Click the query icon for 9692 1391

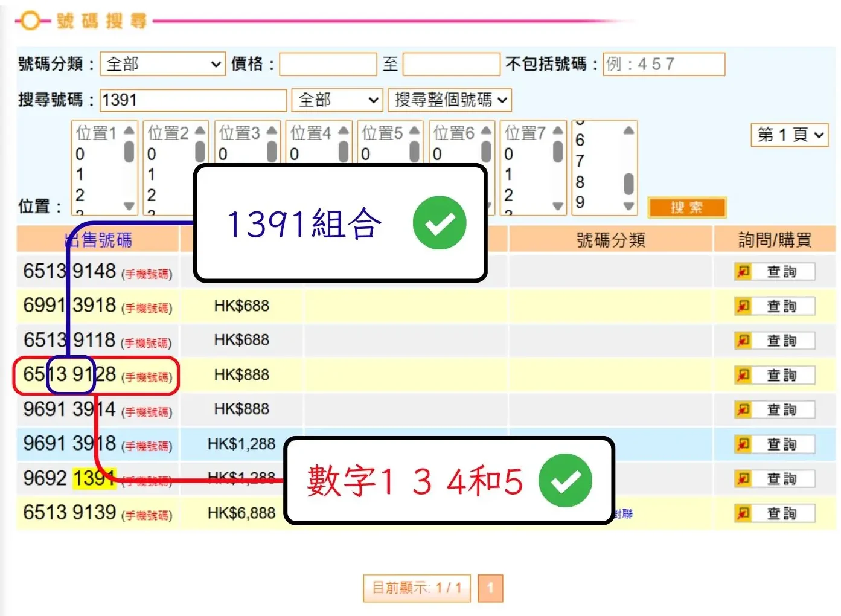[x=743, y=478]
